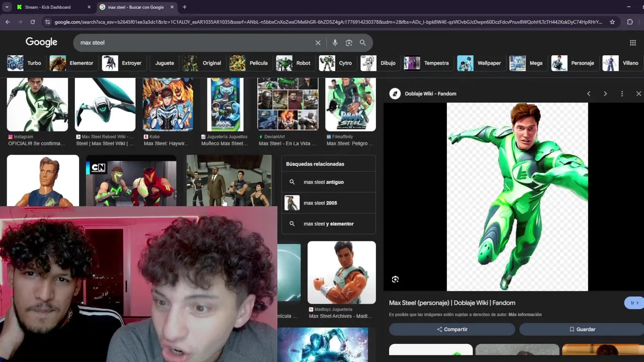Click the Google logo

[41, 42]
